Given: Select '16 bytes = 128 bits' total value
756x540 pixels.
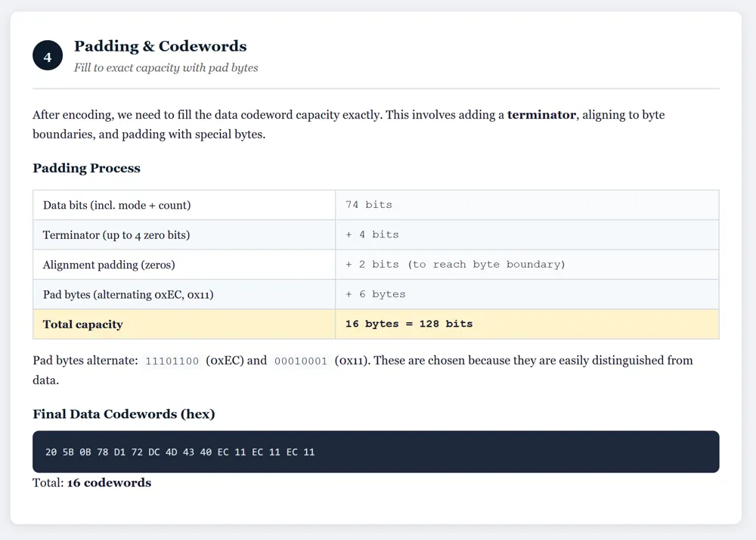Looking at the screenshot, I should [409, 324].
